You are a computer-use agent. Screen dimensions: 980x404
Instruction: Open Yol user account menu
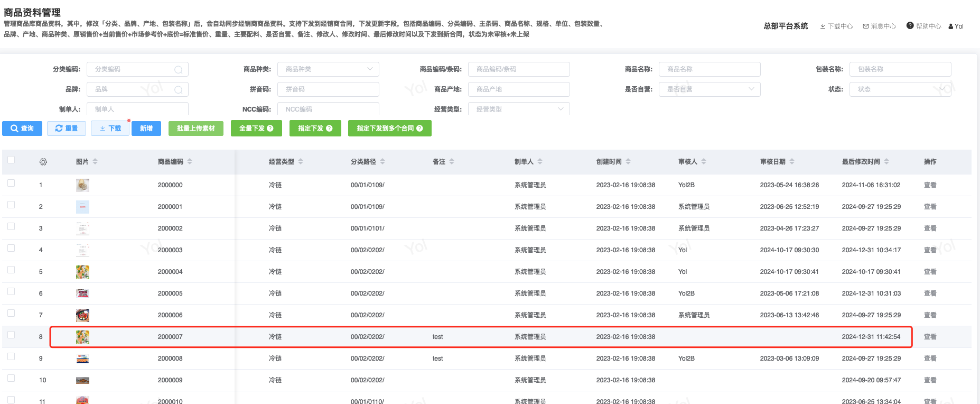point(956,26)
